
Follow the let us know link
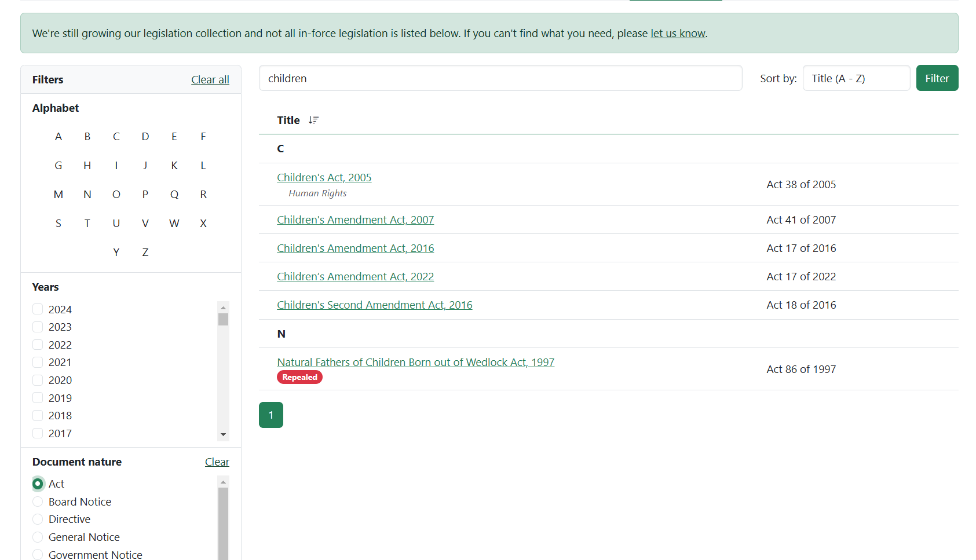(678, 34)
